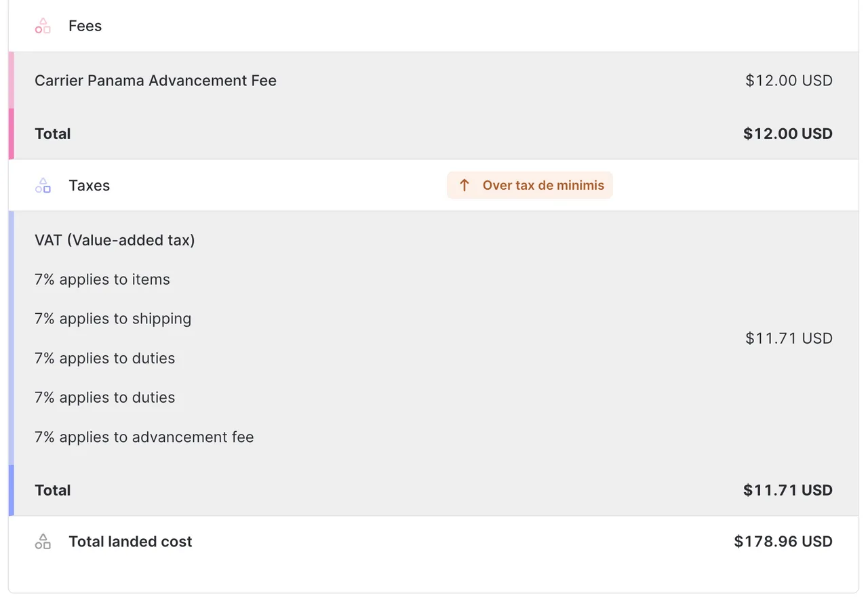868x600 pixels.
Task: Click the $12.00 USD fee amount
Action: 789,80
